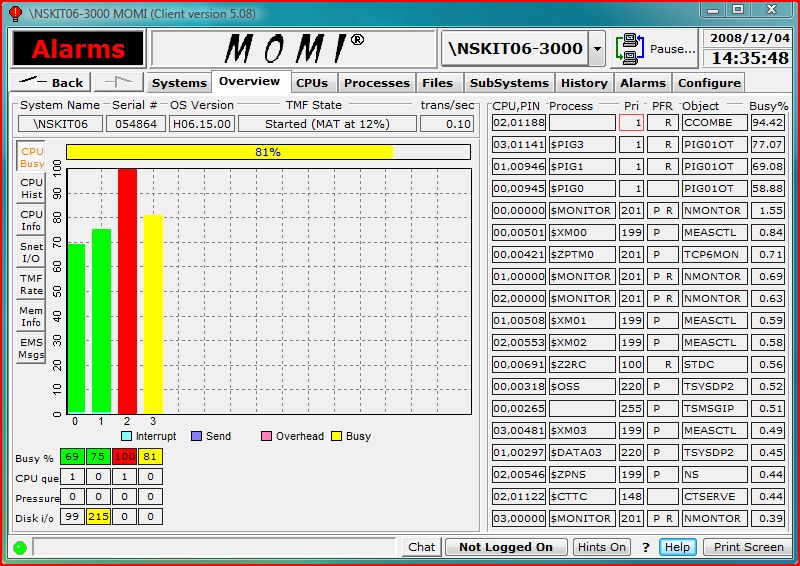Click the green CPU 1 bar
The image size is (800, 566).
(102, 321)
